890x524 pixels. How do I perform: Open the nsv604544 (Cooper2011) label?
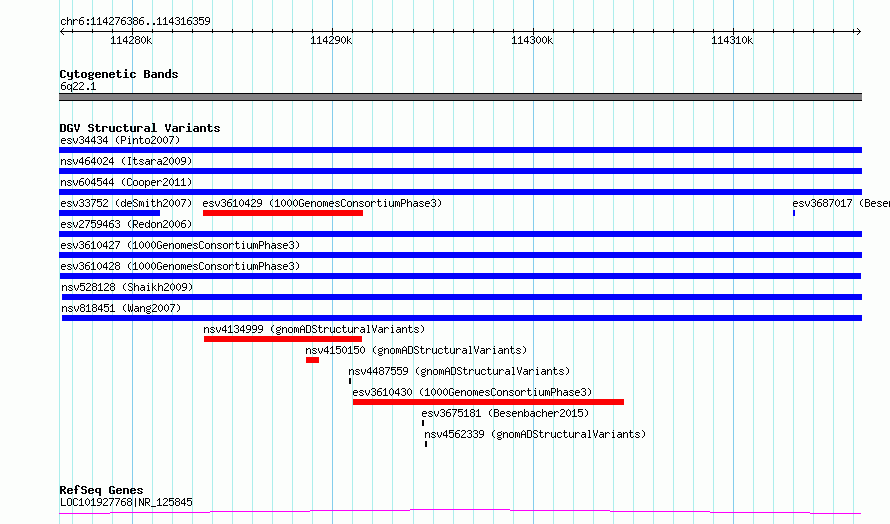[126, 182]
